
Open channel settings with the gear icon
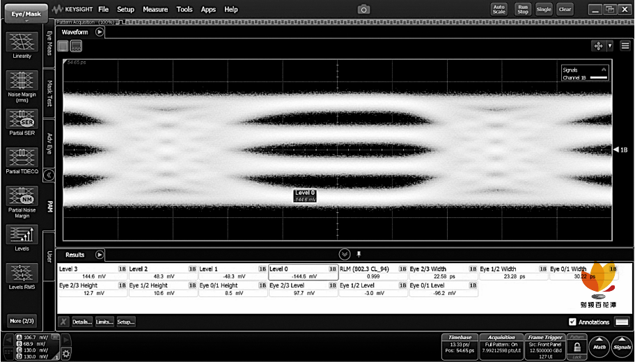click(66, 354)
